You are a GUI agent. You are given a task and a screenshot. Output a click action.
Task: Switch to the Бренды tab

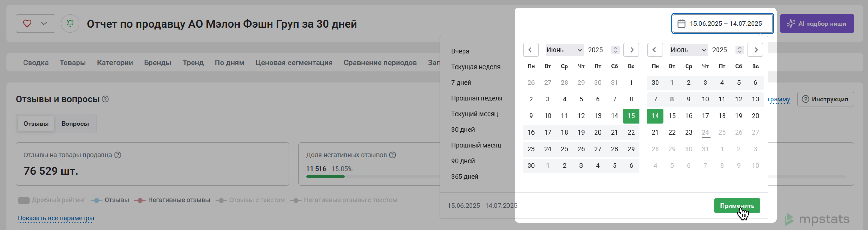[x=158, y=63]
